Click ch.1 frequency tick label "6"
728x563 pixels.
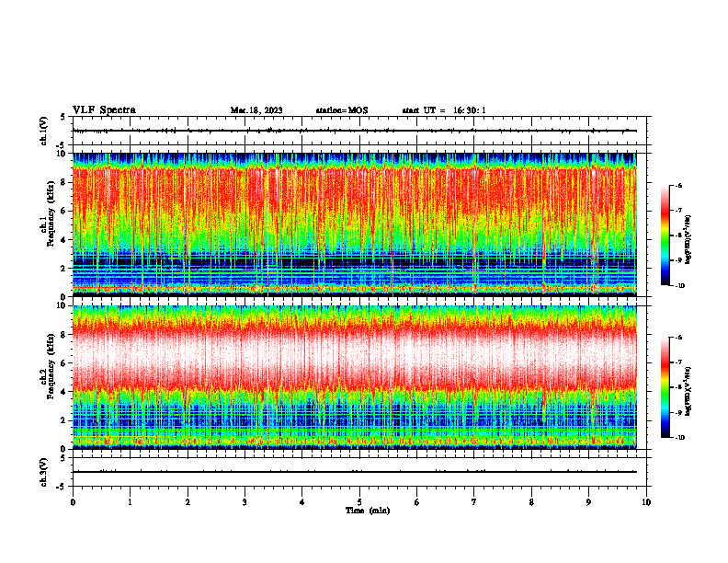[x=64, y=211]
